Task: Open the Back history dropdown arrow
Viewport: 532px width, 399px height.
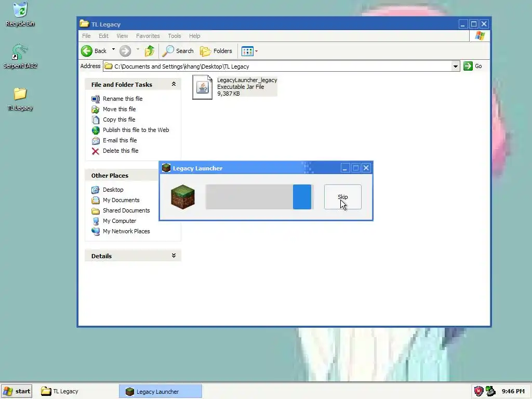Action: 113,50
